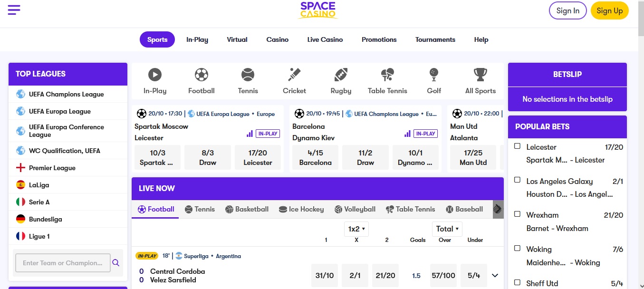Tick the Wrexham popular bet checkbox

click(x=518, y=214)
